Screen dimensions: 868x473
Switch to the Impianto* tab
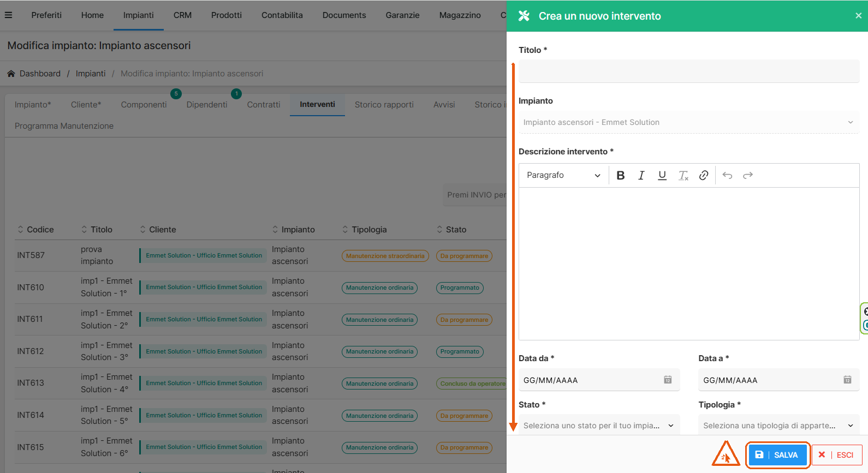(33, 105)
